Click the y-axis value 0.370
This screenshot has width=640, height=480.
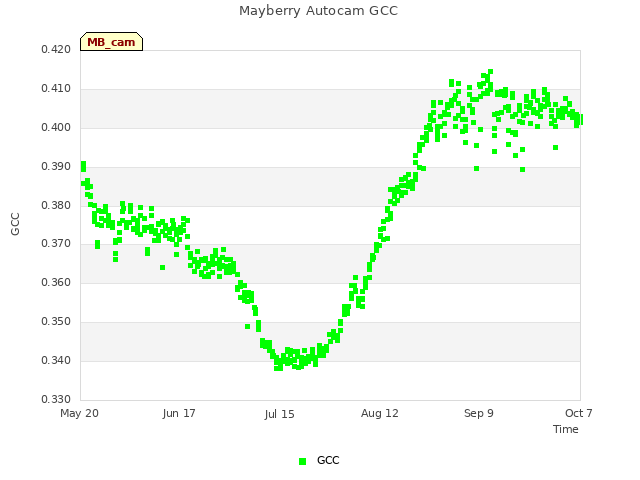[56, 244]
